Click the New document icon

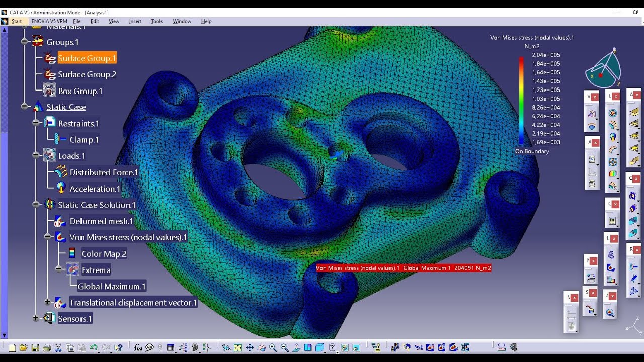(12, 347)
